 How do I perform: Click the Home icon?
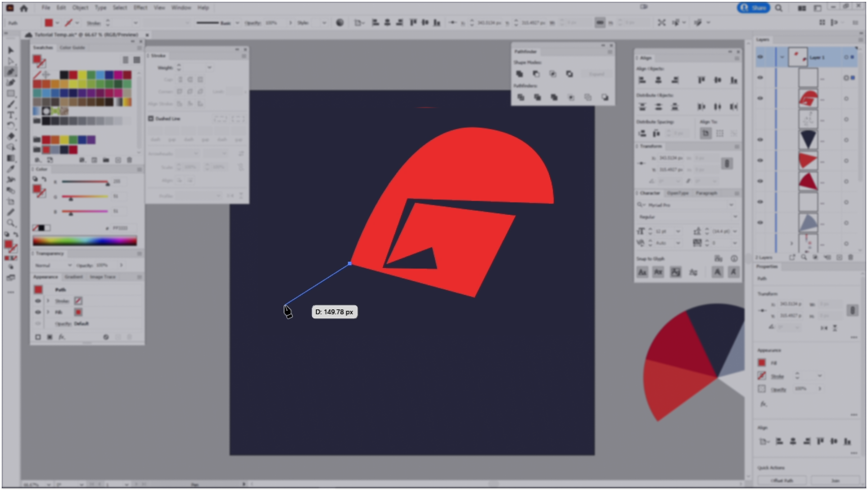click(24, 8)
